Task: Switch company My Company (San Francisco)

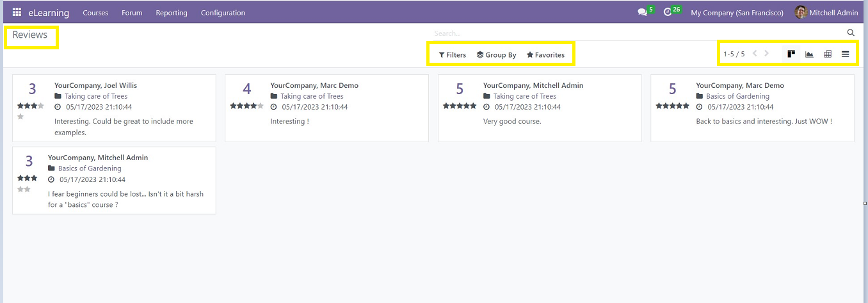Action: pyautogui.click(x=737, y=13)
